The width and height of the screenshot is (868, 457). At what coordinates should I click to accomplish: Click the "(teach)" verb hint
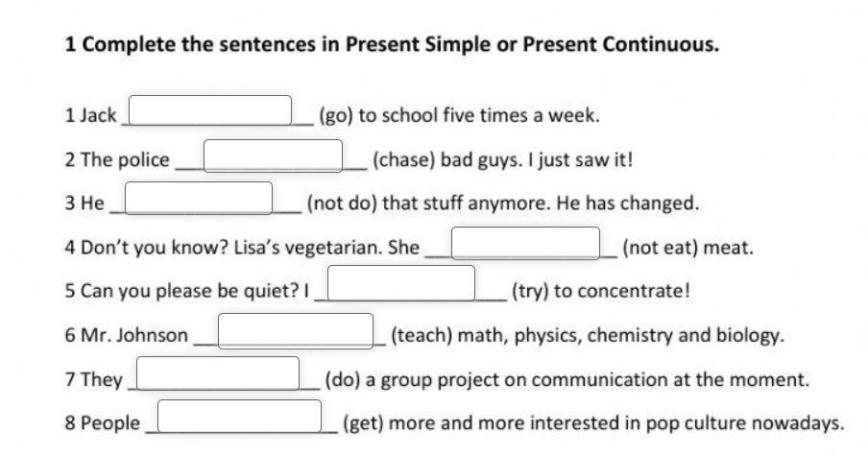click(x=422, y=335)
